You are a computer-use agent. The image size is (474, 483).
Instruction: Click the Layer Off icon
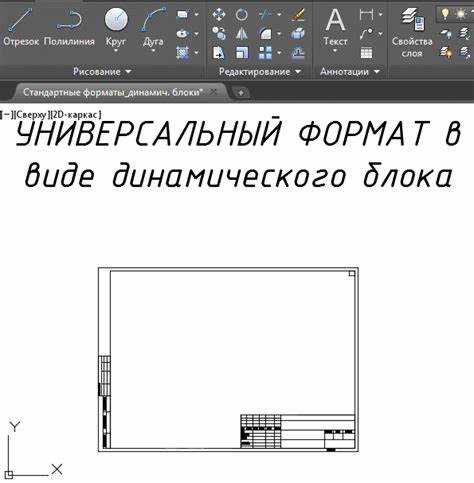click(x=447, y=33)
